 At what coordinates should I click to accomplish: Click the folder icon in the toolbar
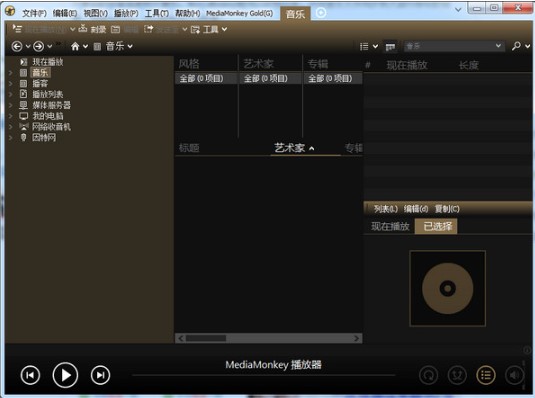pyautogui.click(x=116, y=30)
